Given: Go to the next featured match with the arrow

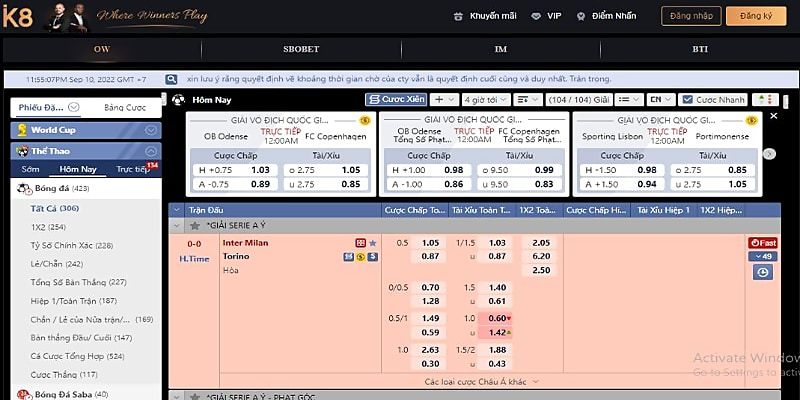Looking at the screenshot, I should coord(769,154).
